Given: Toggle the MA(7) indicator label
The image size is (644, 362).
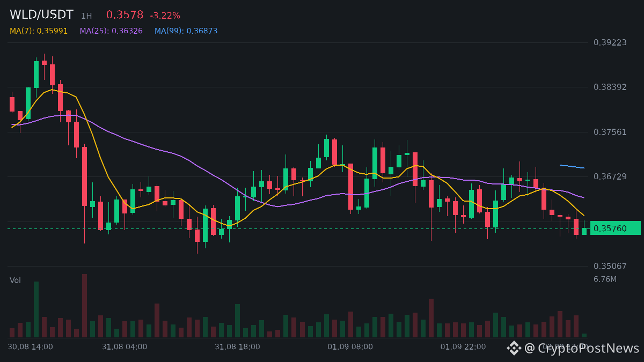Looking at the screenshot, I should [39, 31].
